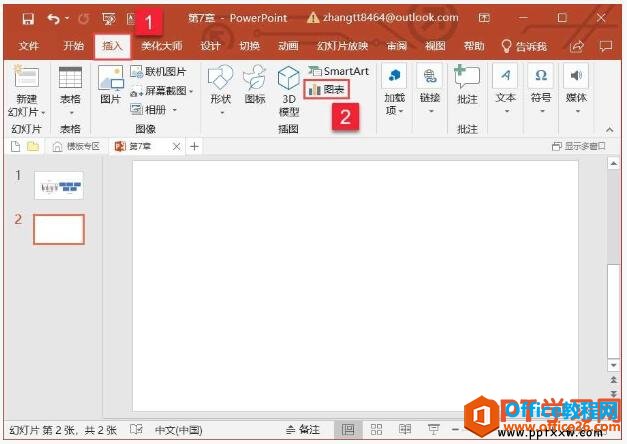The image size is (627, 444).
Task: Click the 图片 picture insert icon
Action: point(110,85)
